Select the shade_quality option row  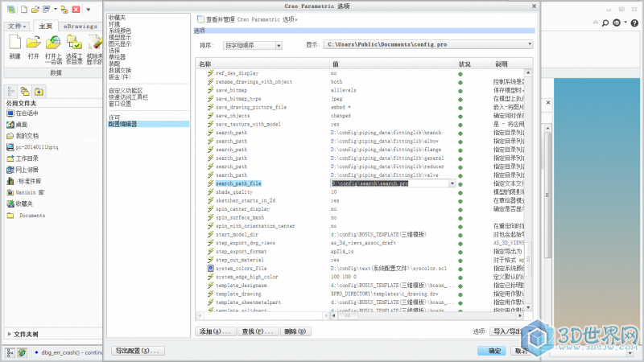click(x=234, y=192)
